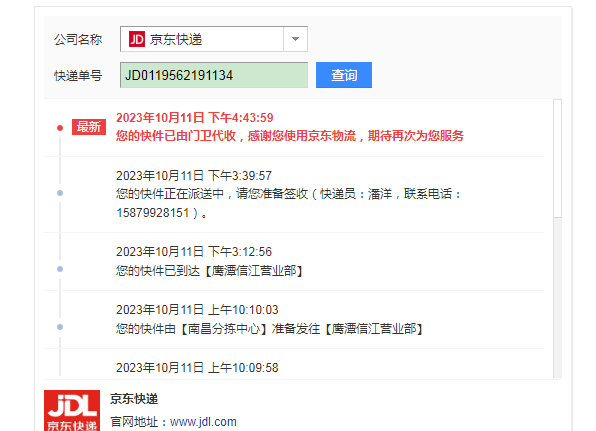Click the JD logo icon in company selector
Image resolution: width=596 pixels, height=431 pixels.
137,39
